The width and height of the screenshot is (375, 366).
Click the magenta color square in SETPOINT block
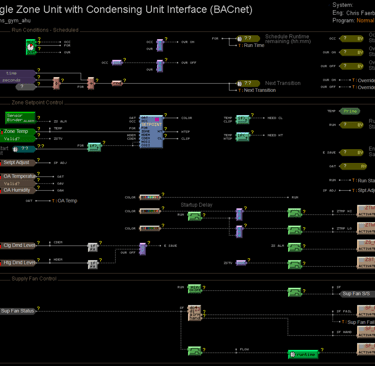tap(157, 119)
